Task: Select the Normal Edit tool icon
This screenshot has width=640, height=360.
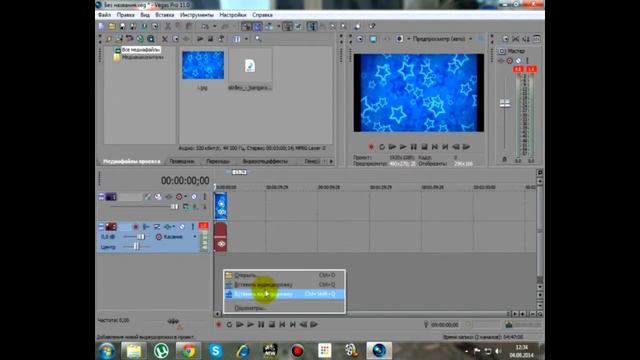Action: click(311, 27)
